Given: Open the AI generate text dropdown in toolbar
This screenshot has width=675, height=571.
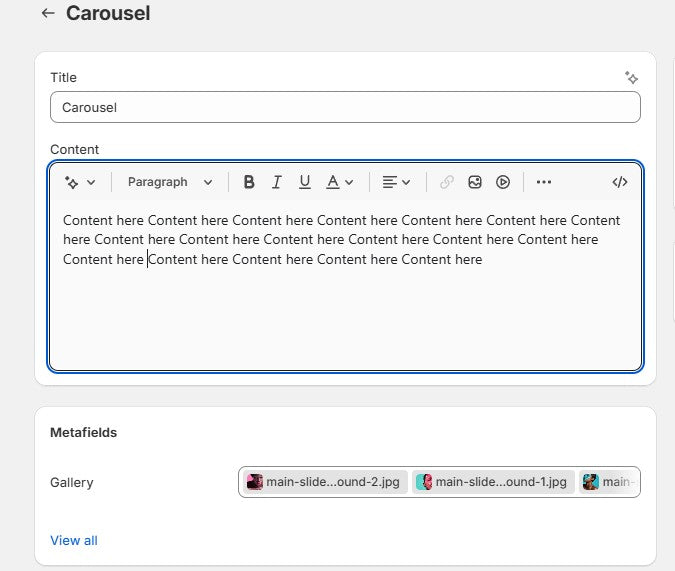Looking at the screenshot, I should tap(80, 182).
